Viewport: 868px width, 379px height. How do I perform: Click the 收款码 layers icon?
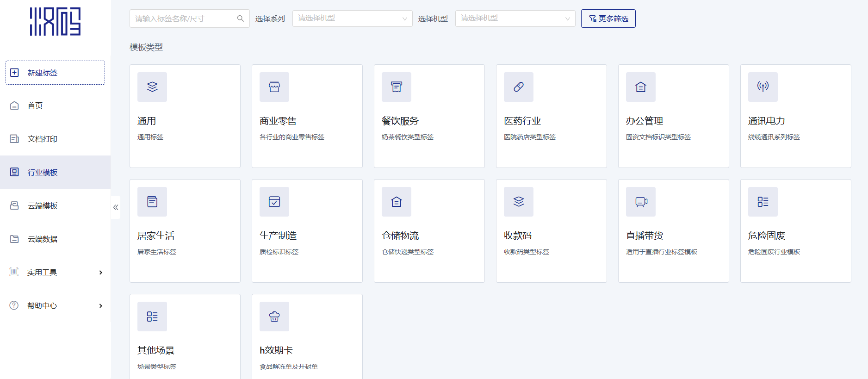pyautogui.click(x=519, y=202)
